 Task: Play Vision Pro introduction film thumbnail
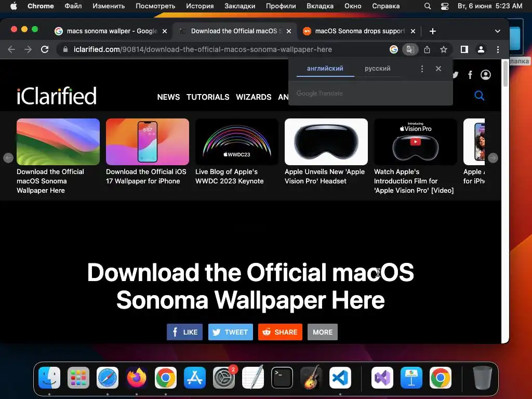click(x=415, y=141)
